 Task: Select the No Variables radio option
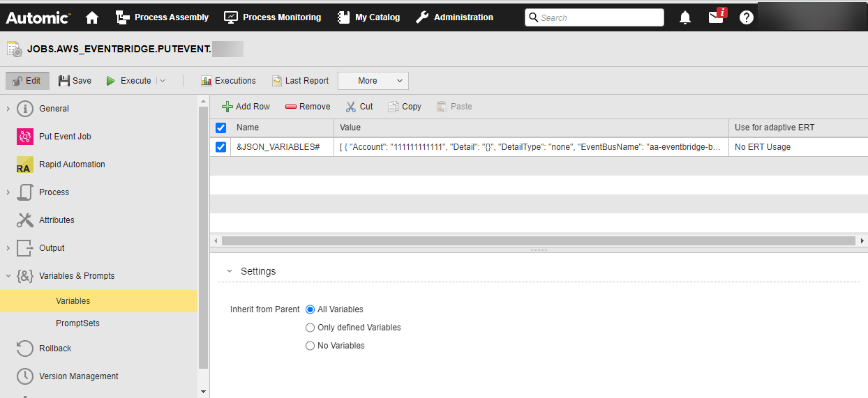pyautogui.click(x=310, y=346)
